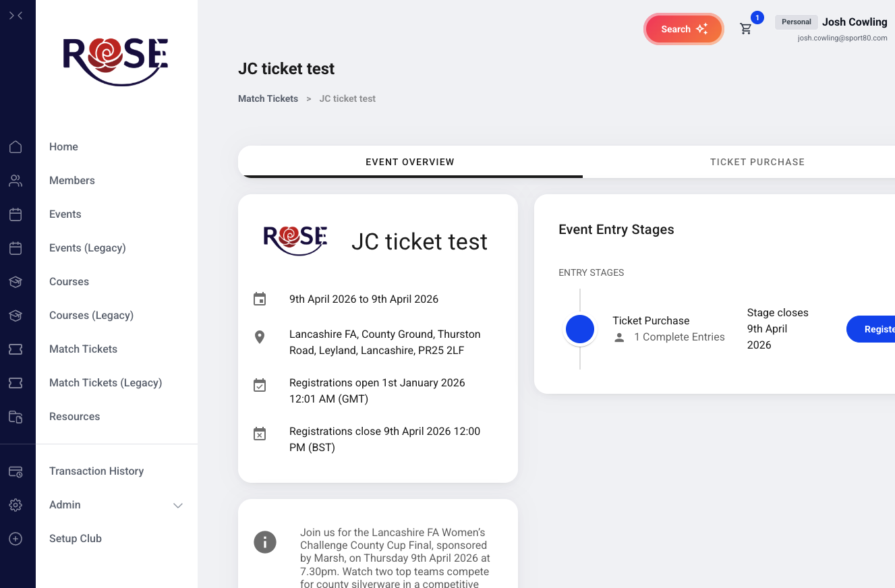
Task: Collapse the sidebar with the top-left toggle
Action: click(x=16, y=16)
